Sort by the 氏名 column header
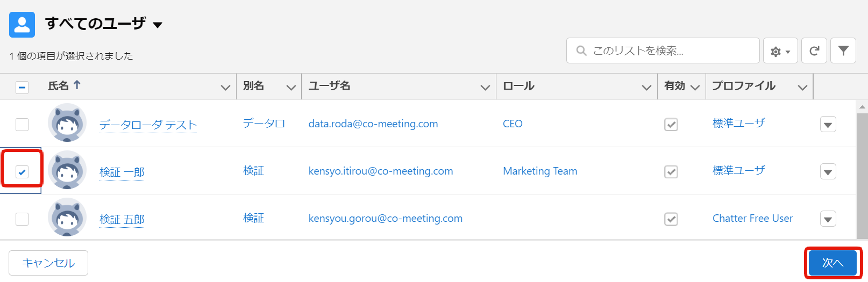The height and width of the screenshot is (282, 868). coord(58,86)
